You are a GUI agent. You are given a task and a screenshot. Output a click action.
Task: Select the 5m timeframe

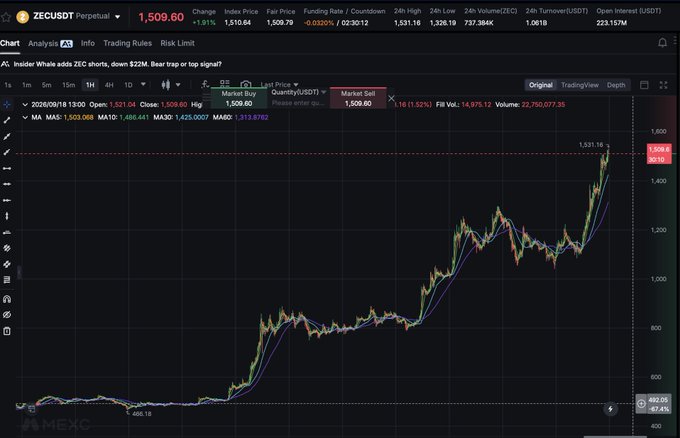(x=46, y=85)
